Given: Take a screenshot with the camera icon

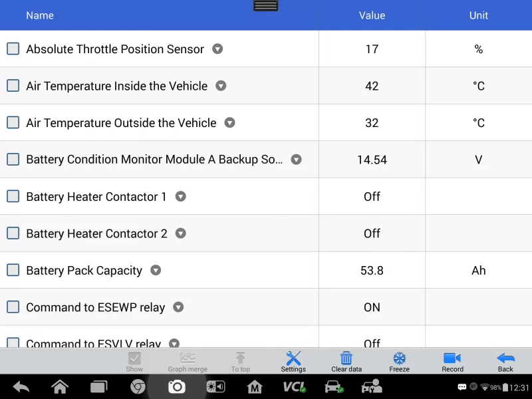Looking at the screenshot, I should (x=176, y=386).
